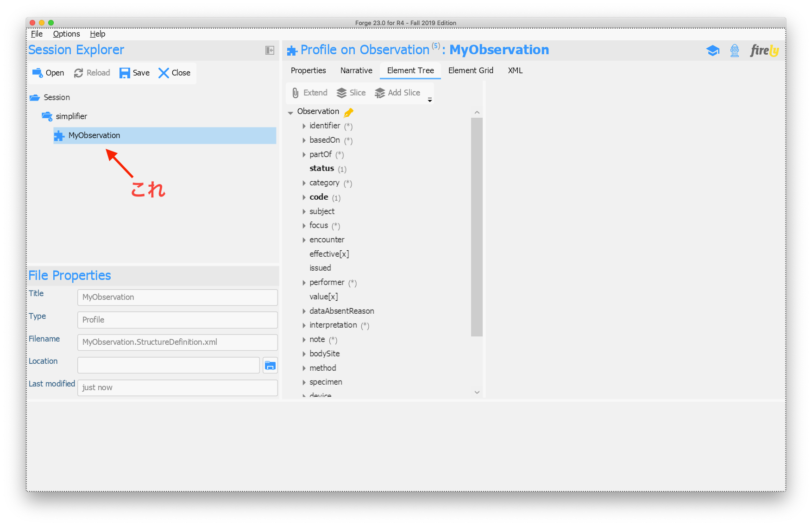The width and height of the screenshot is (812, 526).
Task: Expand the subject element
Action: click(x=304, y=212)
